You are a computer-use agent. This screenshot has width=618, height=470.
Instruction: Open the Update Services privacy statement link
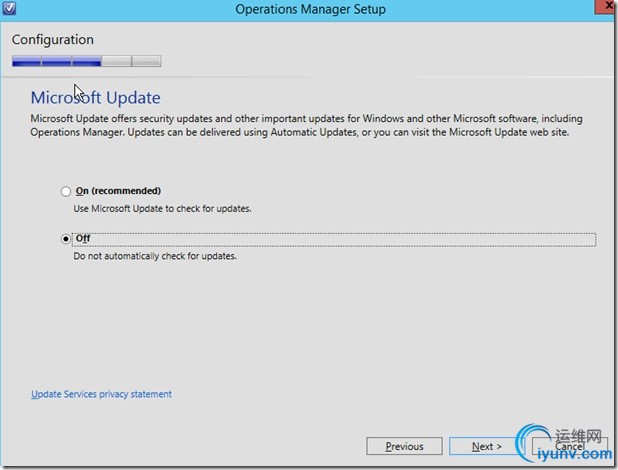coord(101,394)
